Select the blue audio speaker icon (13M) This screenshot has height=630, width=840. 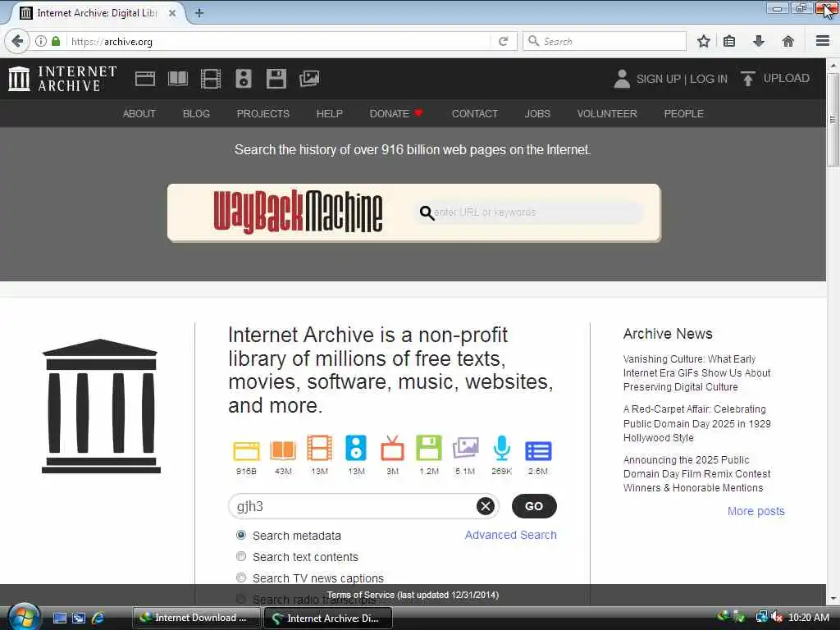[356, 448]
